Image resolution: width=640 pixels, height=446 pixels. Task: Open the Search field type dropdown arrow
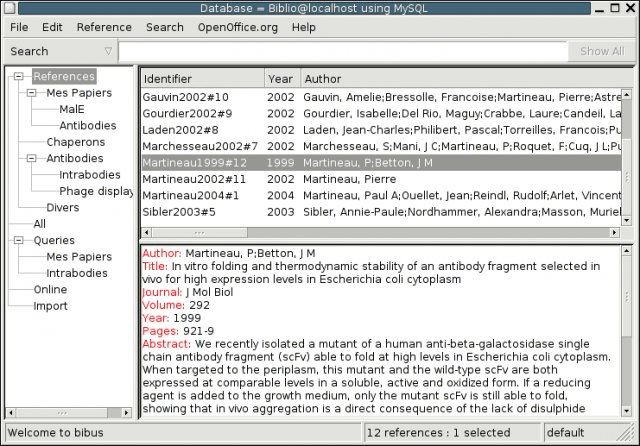coord(108,51)
